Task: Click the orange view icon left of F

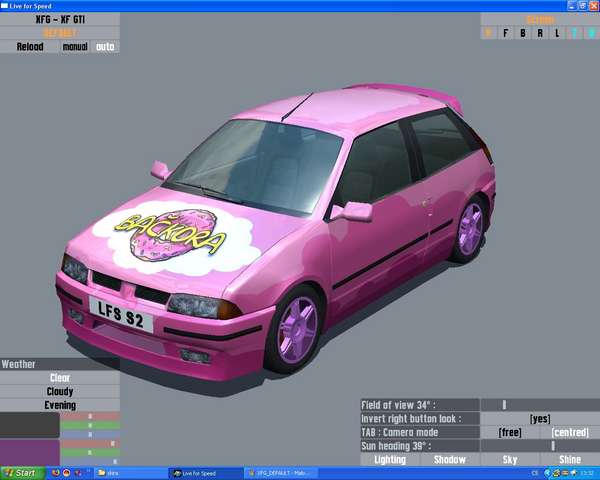Action: pos(489,33)
